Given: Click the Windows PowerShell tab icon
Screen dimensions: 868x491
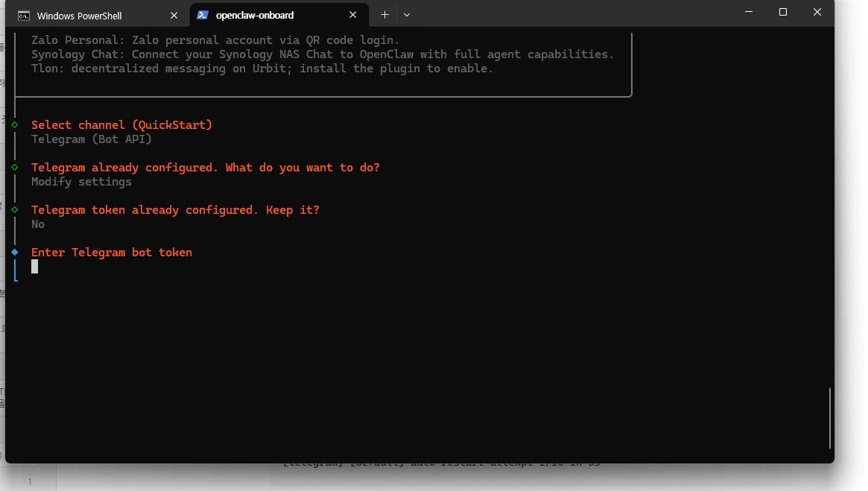Looking at the screenshot, I should (x=24, y=16).
